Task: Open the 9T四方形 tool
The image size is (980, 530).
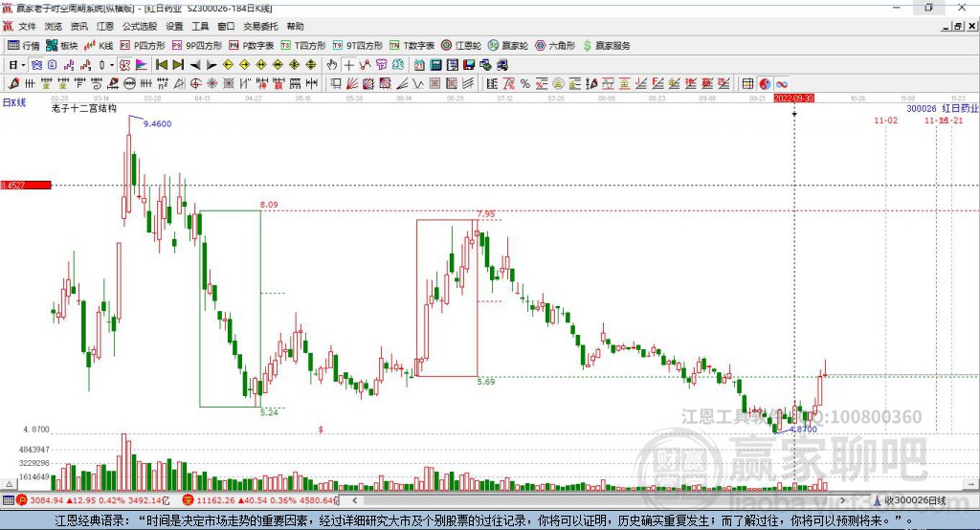Action: (358, 46)
